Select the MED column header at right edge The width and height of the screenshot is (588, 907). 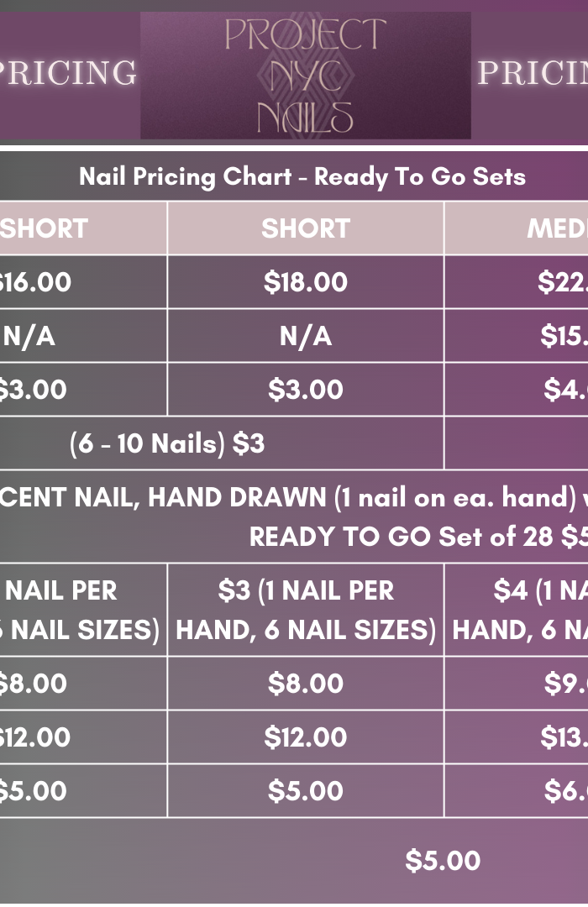(x=557, y=228)
